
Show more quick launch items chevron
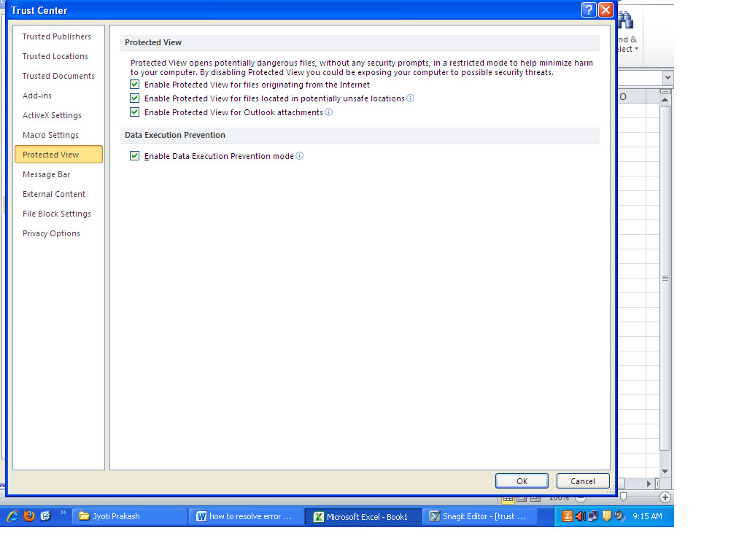click(x=63, y=513)
